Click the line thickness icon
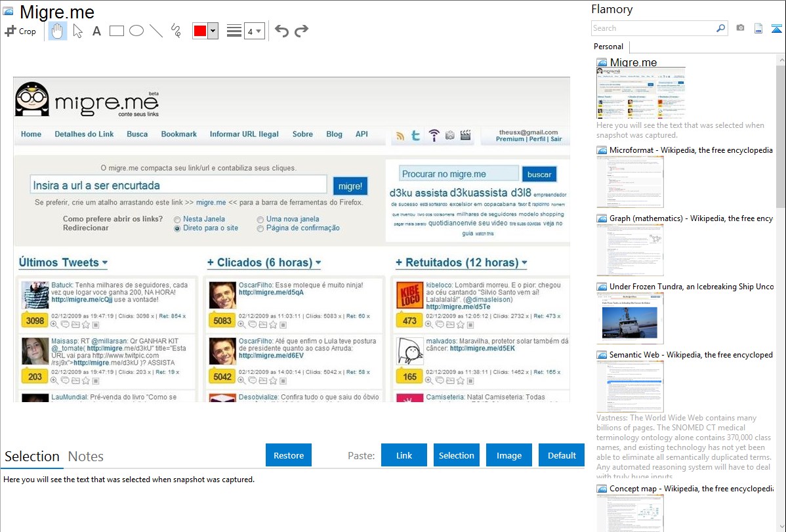Screen dimensions: 786x532 tap(234, 31)
